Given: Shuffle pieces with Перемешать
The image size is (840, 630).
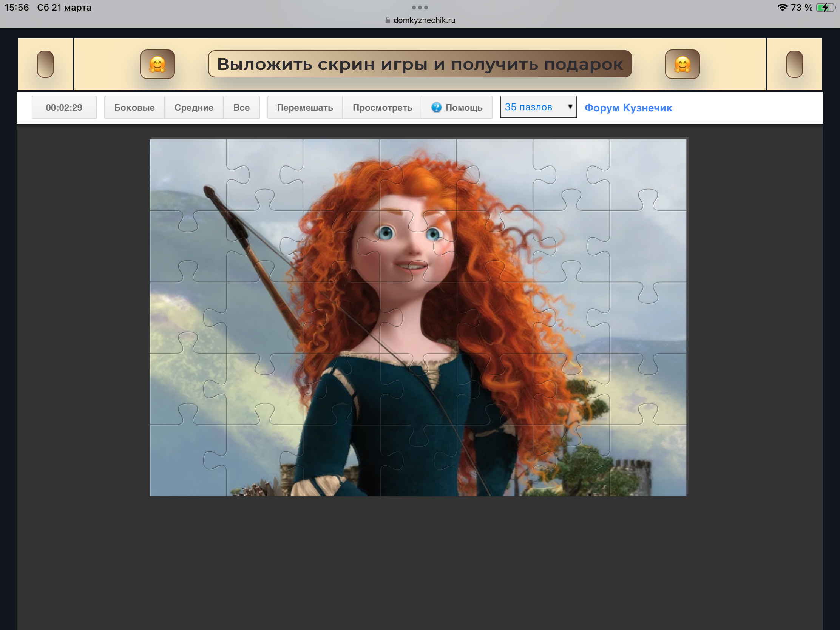Looking at the screenshot, I should (x=304, y=108).
